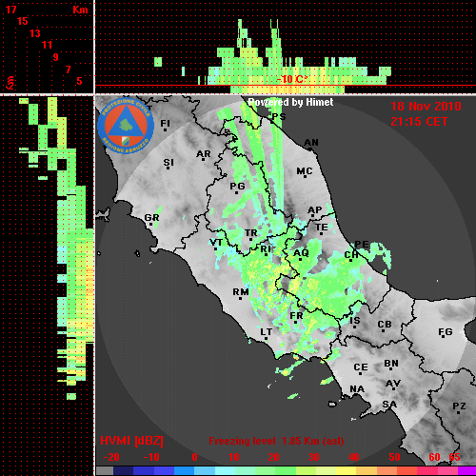The image size is (476, 476).
Task: Click the AN city label on the coast
Action: point(311,143)
